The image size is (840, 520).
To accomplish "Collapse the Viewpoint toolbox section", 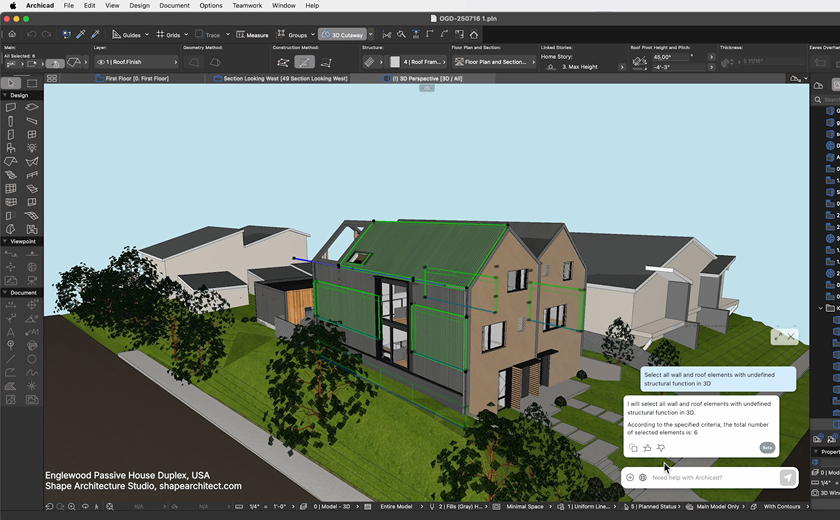I will pos(5,242).
